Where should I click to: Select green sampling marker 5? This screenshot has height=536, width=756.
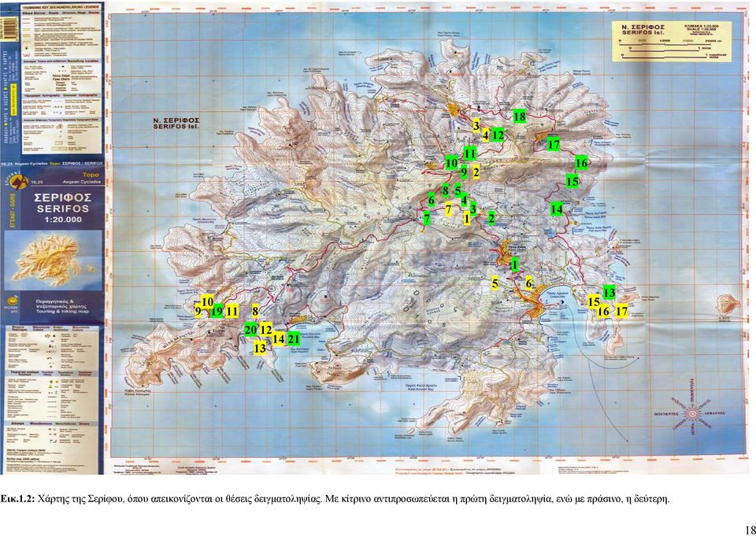(x=458, y=190)
